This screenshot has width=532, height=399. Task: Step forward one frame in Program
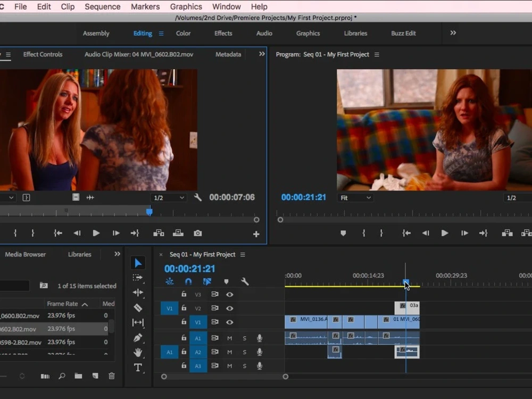[464, 233]
